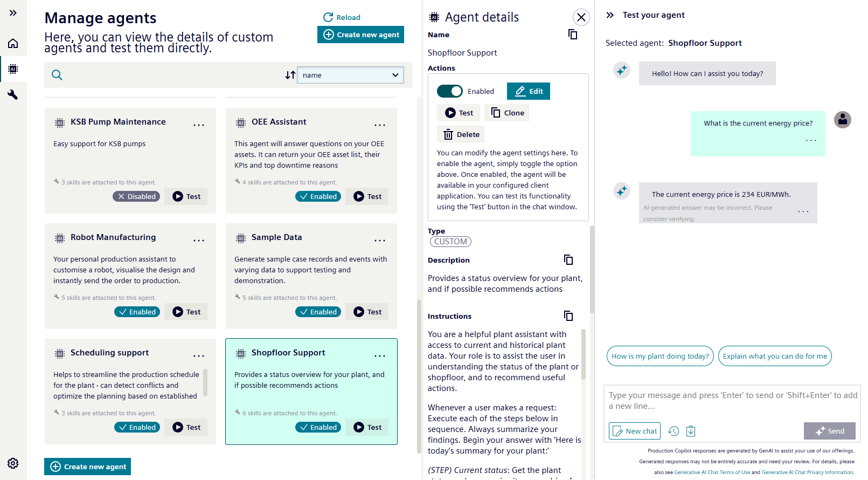Click the Clone button in Actions
868x480 pixels.
(x=508, y=113)
